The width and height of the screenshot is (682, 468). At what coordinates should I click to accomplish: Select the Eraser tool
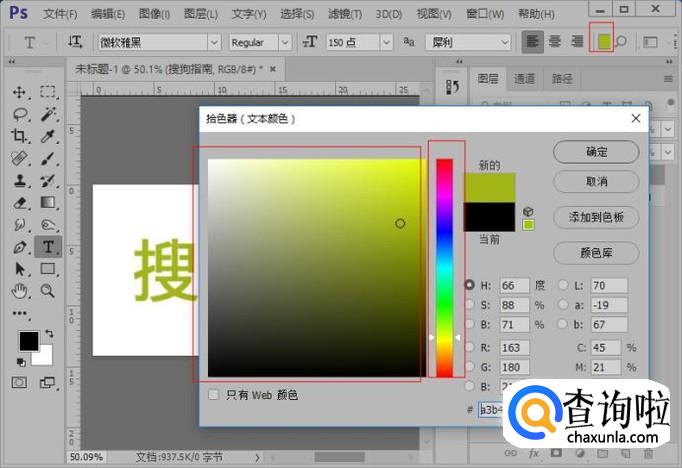(20, 203)
